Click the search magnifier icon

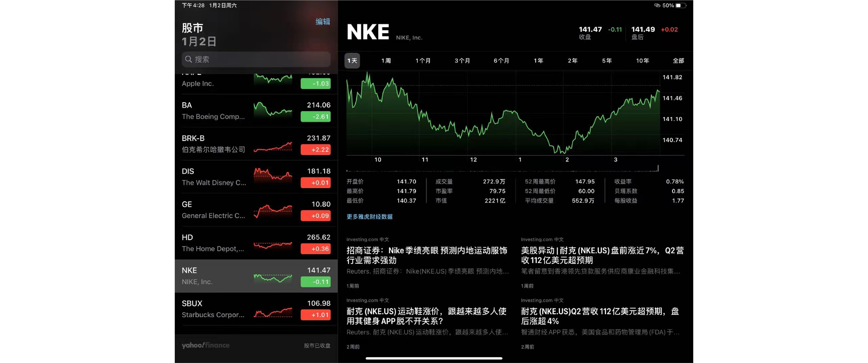click(x=188, y=59)
